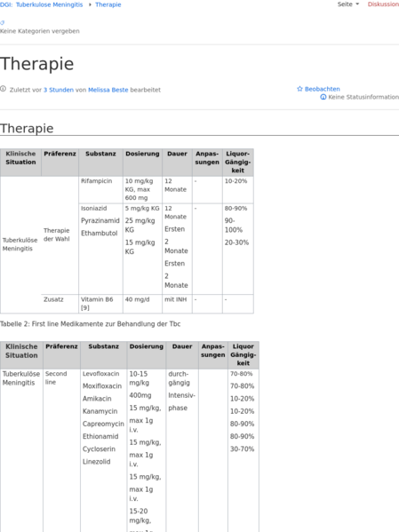
Task: Click the '400mg' dosage text
Action: 140,395
